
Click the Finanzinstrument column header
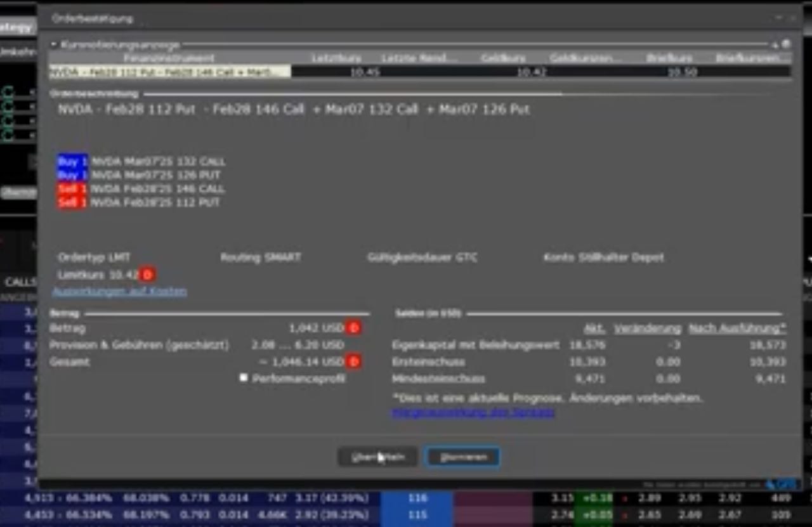pos(169,58)
